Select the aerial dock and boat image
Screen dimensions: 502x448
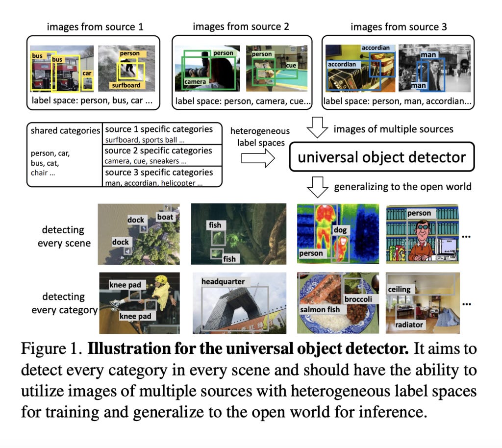pyautogui.click(x=139, y=234)
